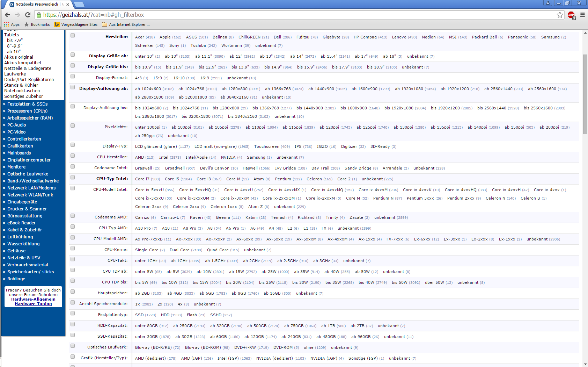
Task: Expand Drucker & Scanner category
Action: (x=27, y=209)
